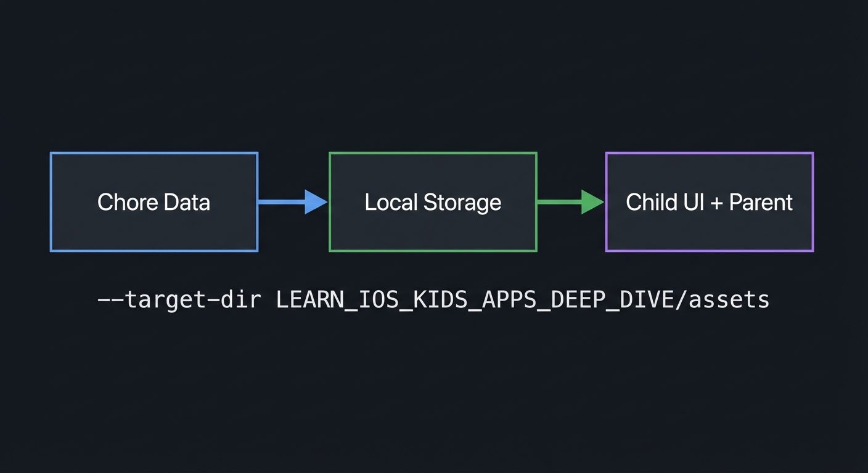Click the slash separator in the directory path
Image resolution: width=868 pixels, height=473 pixels.
click(x=681, y=299)
